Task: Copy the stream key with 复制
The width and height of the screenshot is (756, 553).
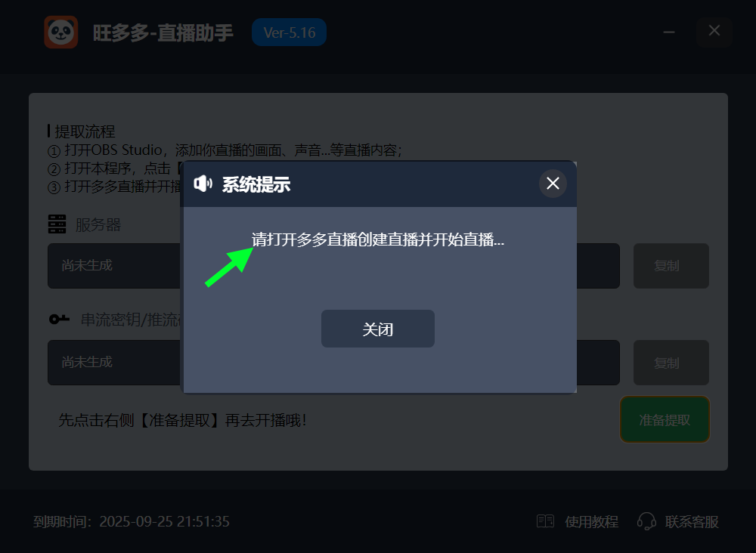Action: point(671,363)
